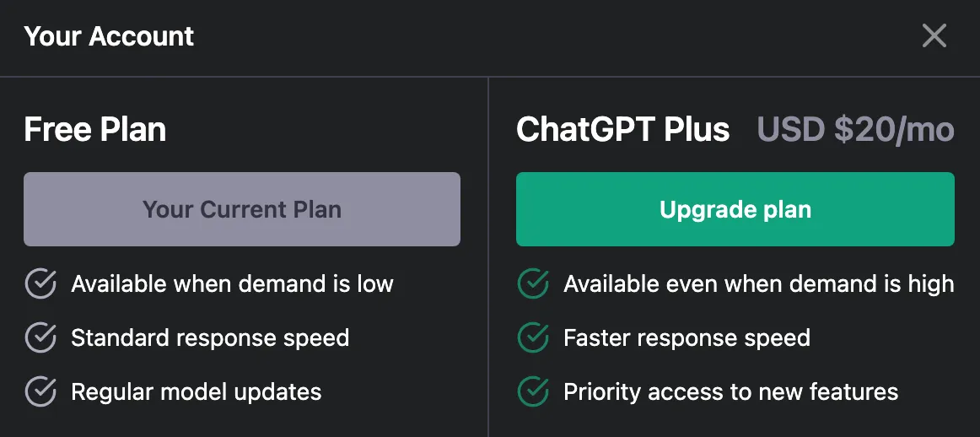Click the Available even when demand is high text
The image size is (980, 437).
pos(758,284)
